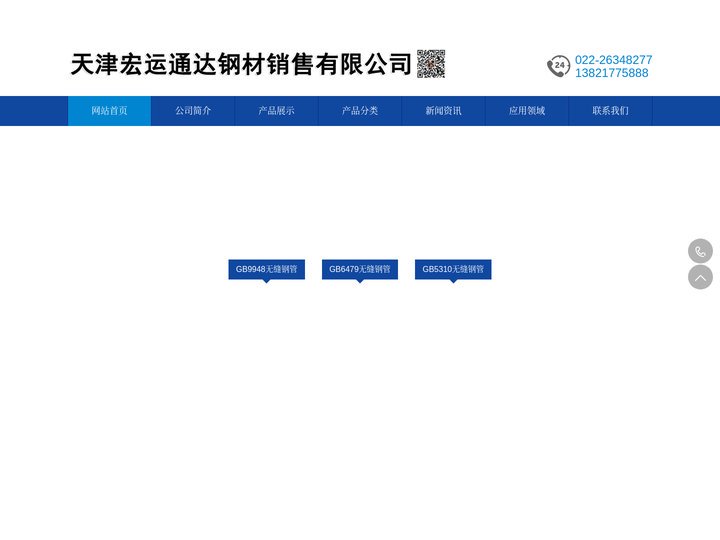Click the floating phone contact icon
This screenshot has height=540, width=720.
[x=700, y=251]
